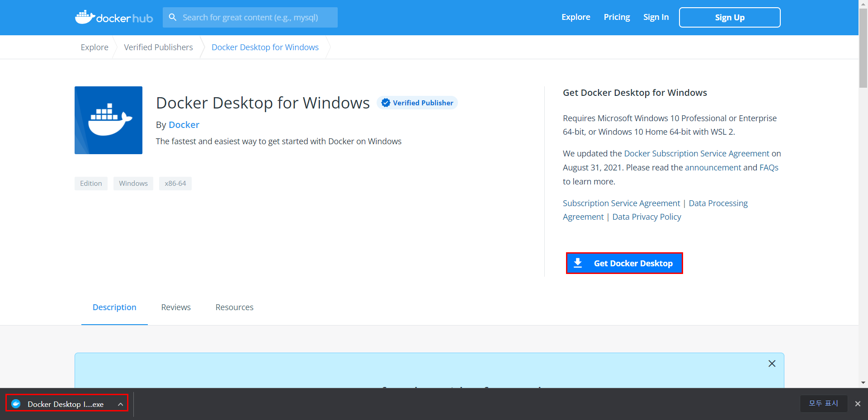Close the blue announcement banner
This screenshot has width=868, height=420.
[x=772, y=363]
